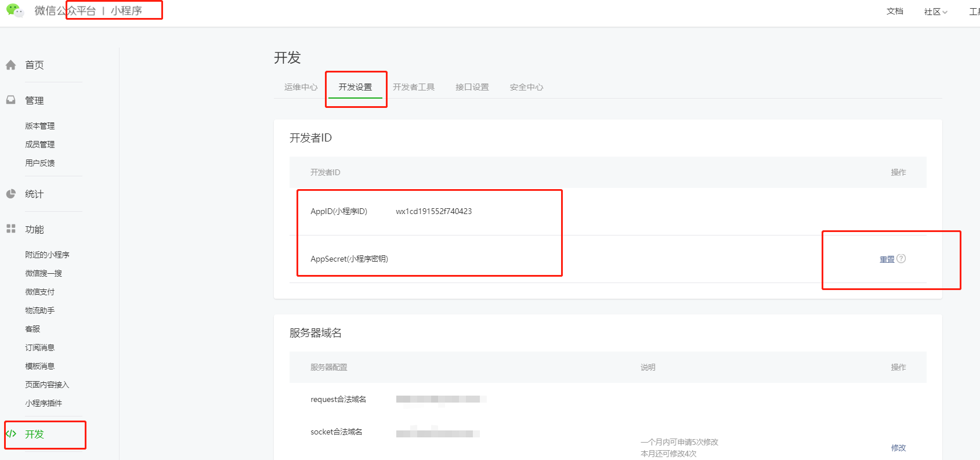
Task: Click the AppSecret(小程序密钥) label
Action: pos(349,259)
